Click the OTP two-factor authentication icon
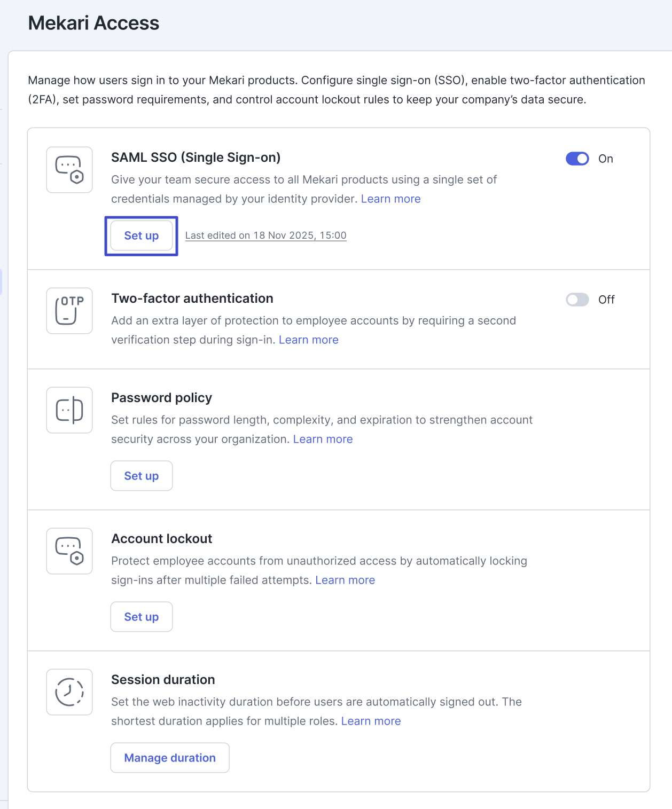Viewport: 672px width, 809px height. 69,311
